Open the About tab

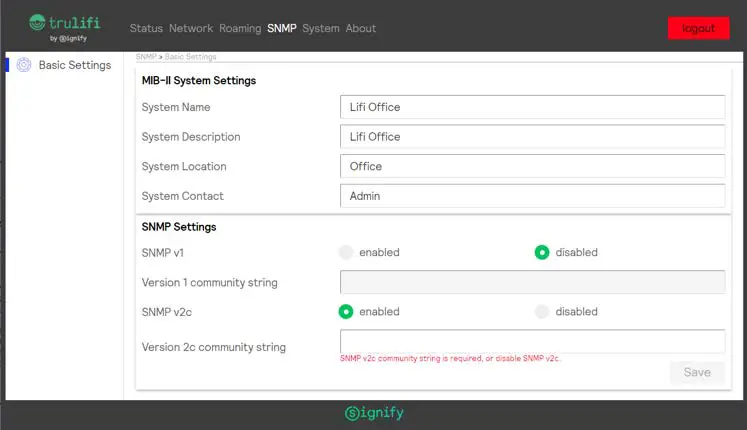coord(361,29)
